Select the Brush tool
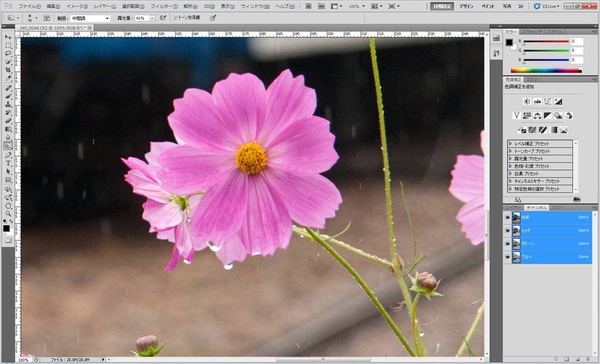 click(x=8, y=95)
